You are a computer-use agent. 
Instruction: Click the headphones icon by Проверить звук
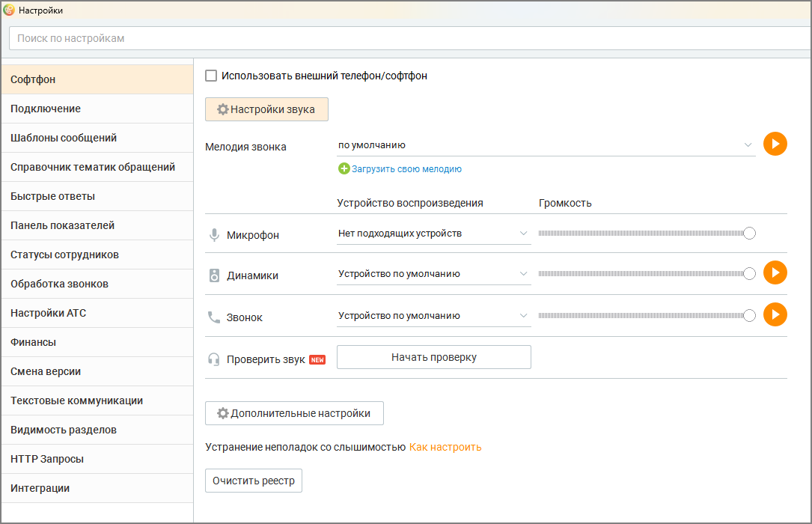214,359
